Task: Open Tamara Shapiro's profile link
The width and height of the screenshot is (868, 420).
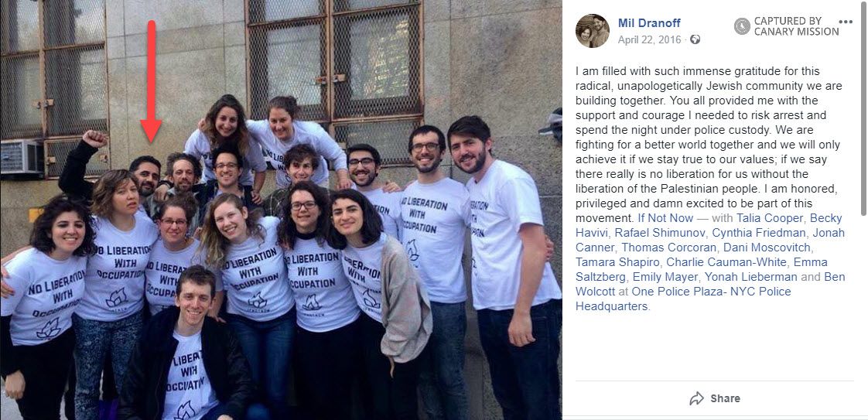Action: point(616,261)
